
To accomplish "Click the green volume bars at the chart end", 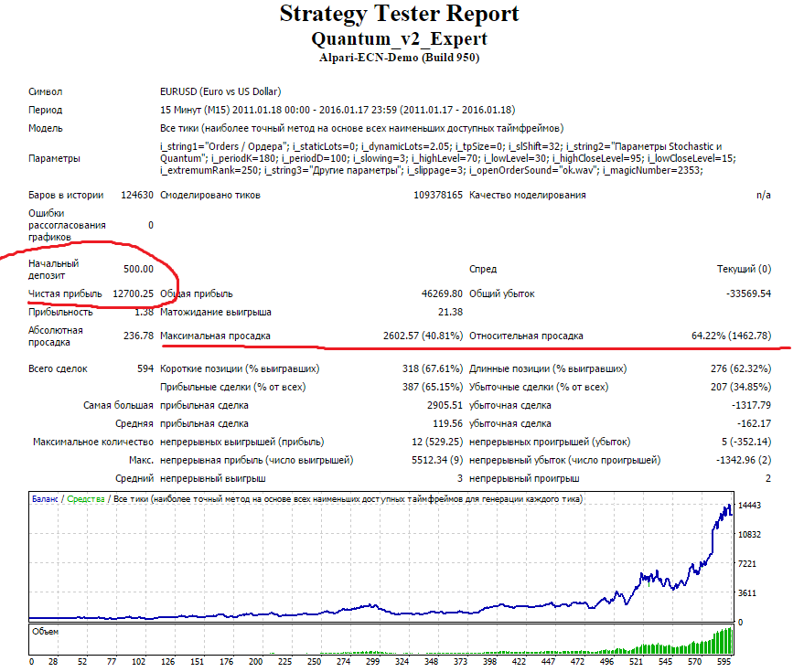I will click(x=723, y=641).
